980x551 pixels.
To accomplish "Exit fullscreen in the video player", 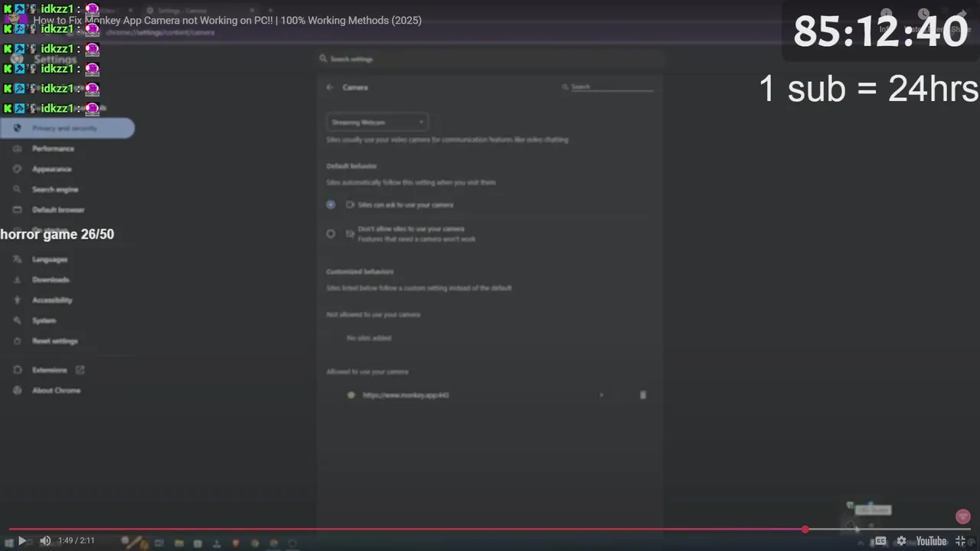I will click(x=960, y=541).
